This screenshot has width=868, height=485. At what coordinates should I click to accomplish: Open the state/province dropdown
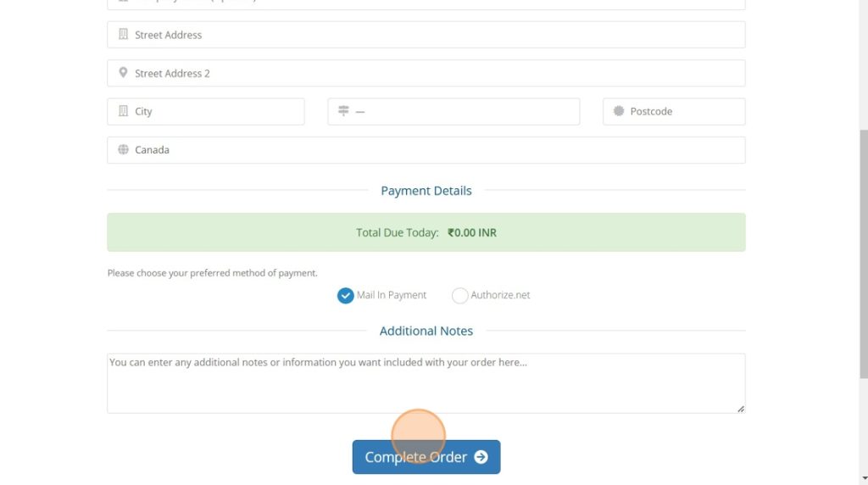click(x=453, y=111)
